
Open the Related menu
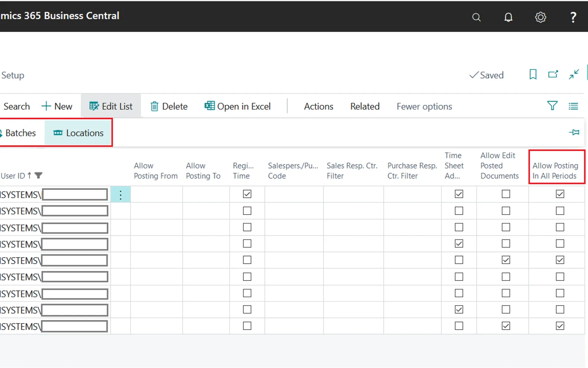pyautogui.click(x=365, y=106)
